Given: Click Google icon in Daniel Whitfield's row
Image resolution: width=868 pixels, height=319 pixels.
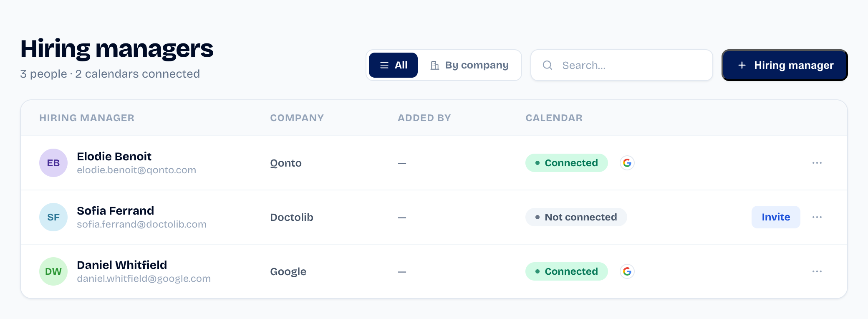Looking at the screenshot, I should (627, 271).
